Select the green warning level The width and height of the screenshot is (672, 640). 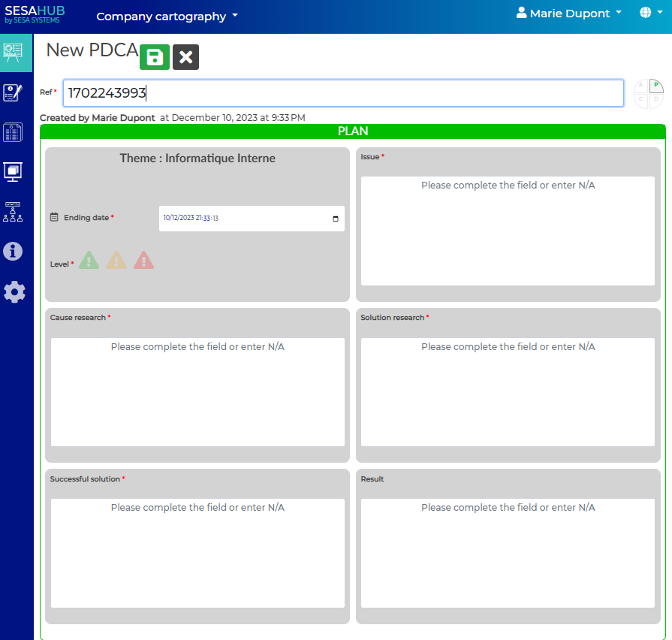(x=89, y=261)
